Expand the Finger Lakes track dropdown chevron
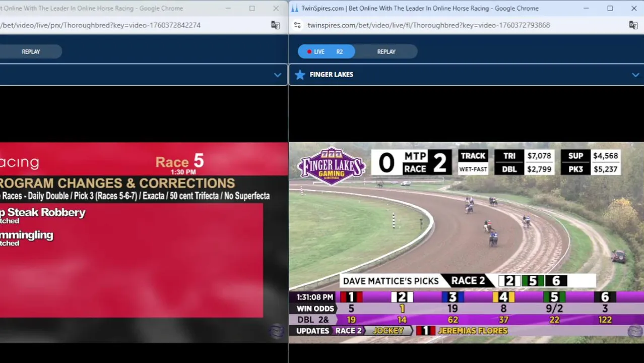Image resolution: width=644 pixels, height=363 pixels. [x=635, y=75]
